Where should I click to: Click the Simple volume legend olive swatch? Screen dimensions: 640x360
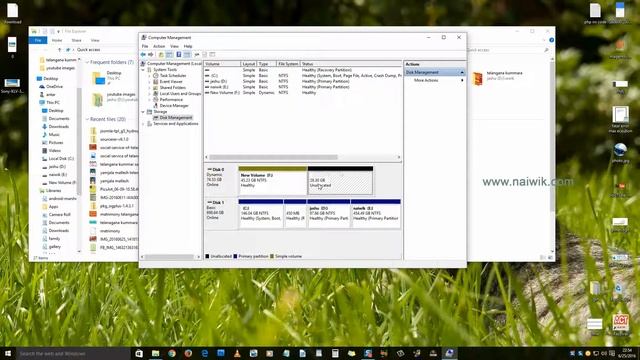tap(272, 256)
